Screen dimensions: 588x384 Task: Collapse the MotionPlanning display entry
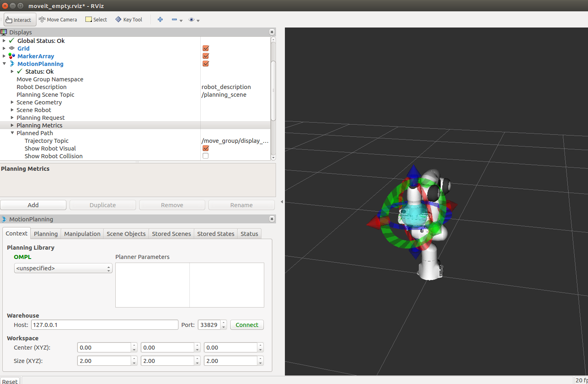point(4,64)
